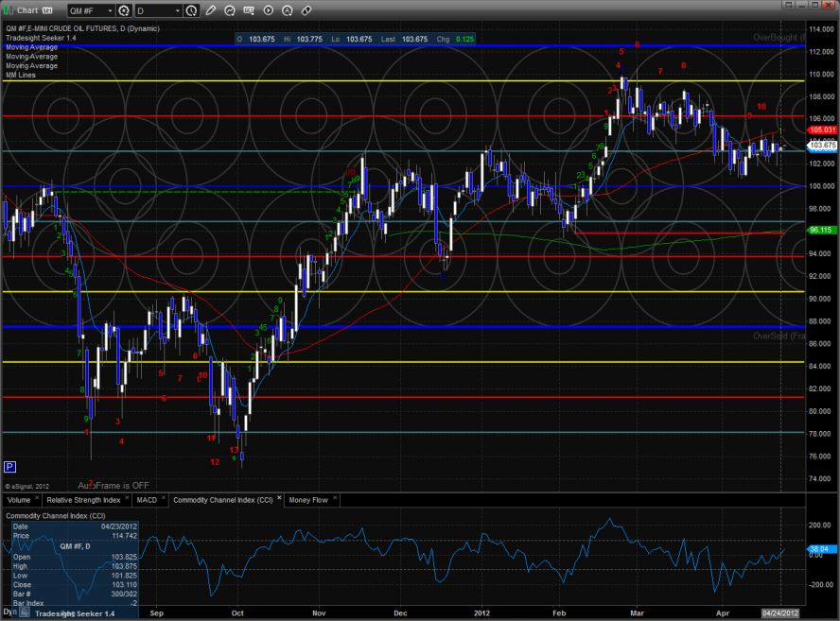Select the eraser tool icon
Image resolution: width=840 pixels, height=621 pixels.
[x=307, y=10]
